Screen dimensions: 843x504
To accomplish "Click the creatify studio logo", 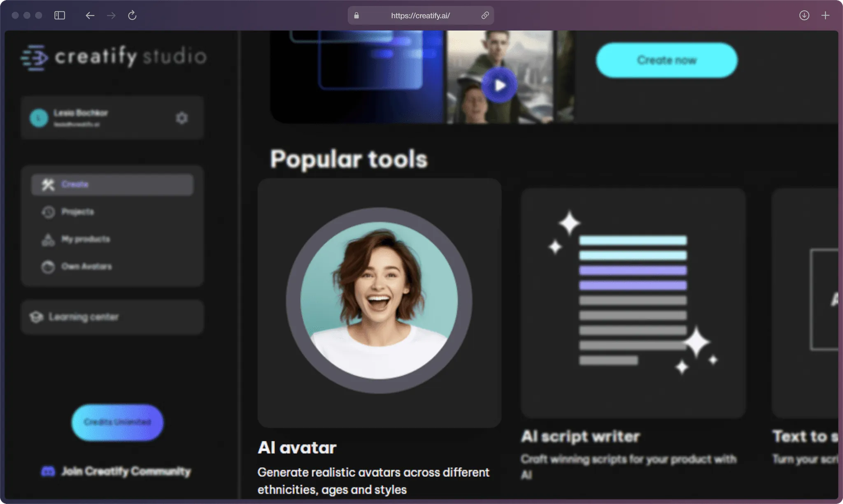I will coord(114,57).
